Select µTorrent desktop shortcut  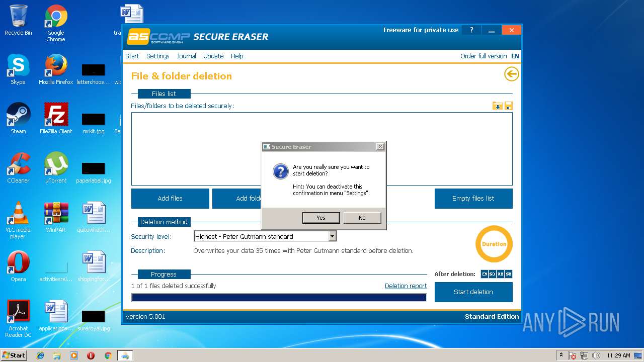point(56,168)
